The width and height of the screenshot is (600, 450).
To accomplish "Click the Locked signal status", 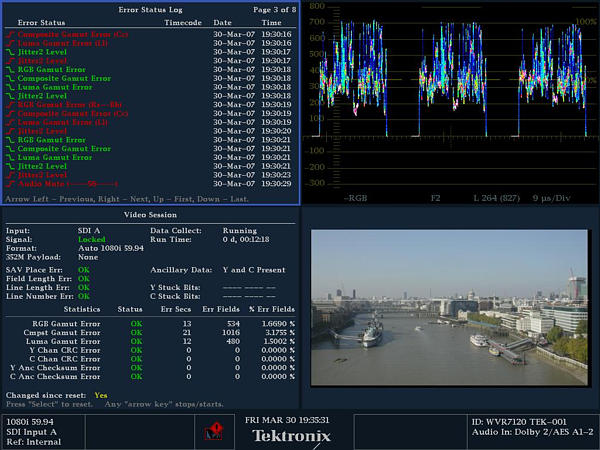I will point(92,240).
